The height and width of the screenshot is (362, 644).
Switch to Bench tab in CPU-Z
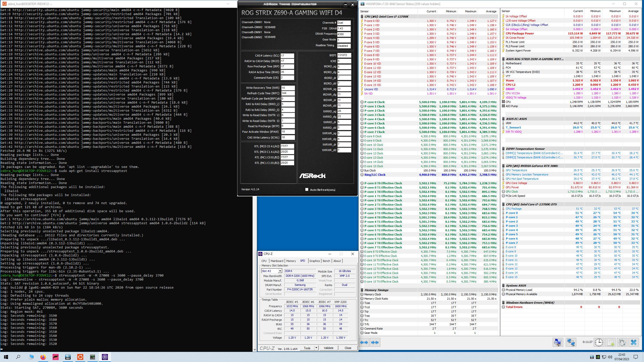(x=326, y=261)
